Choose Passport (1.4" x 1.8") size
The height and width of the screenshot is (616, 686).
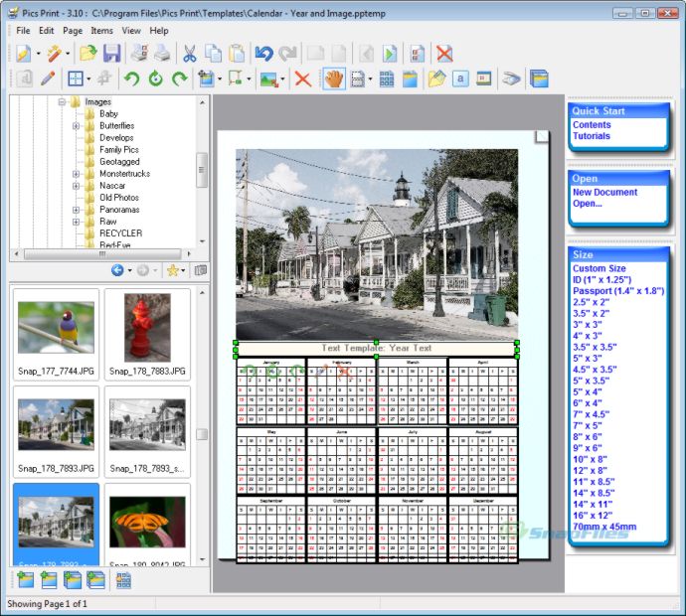point(618,291)
